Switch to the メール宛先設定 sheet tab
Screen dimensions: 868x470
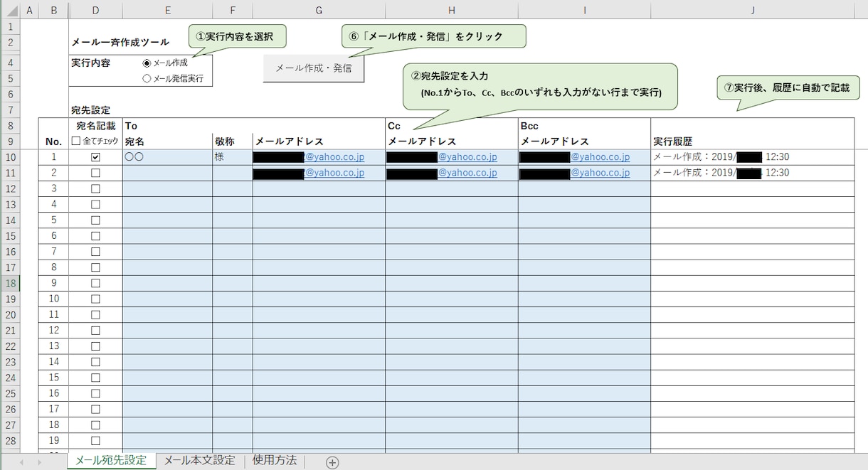pos(111,461)
